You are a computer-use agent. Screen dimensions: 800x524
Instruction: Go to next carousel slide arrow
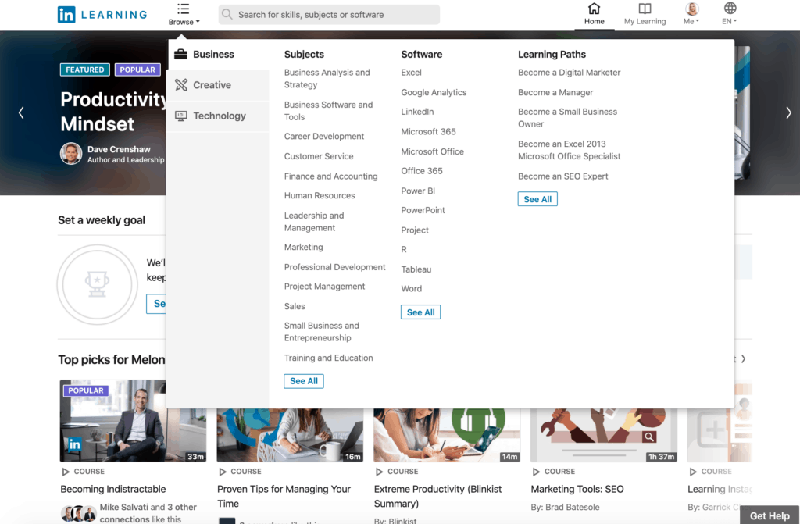(x=788, y=113)
